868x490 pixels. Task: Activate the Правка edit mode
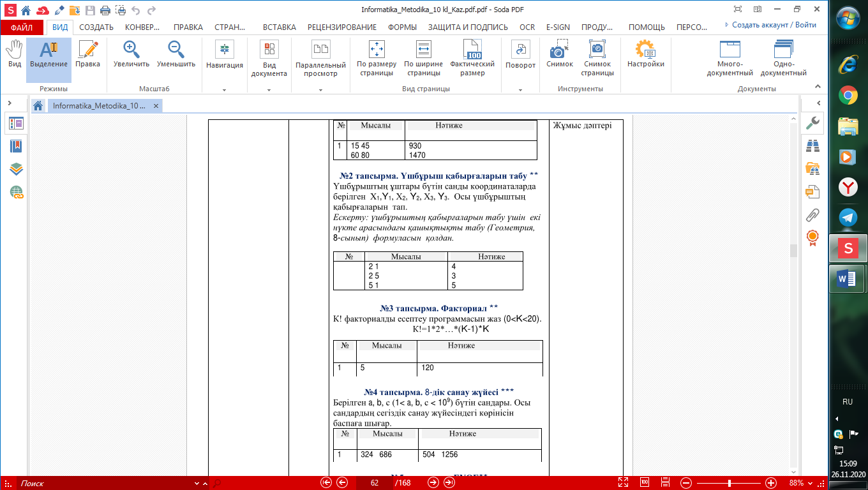pos(87,55)
